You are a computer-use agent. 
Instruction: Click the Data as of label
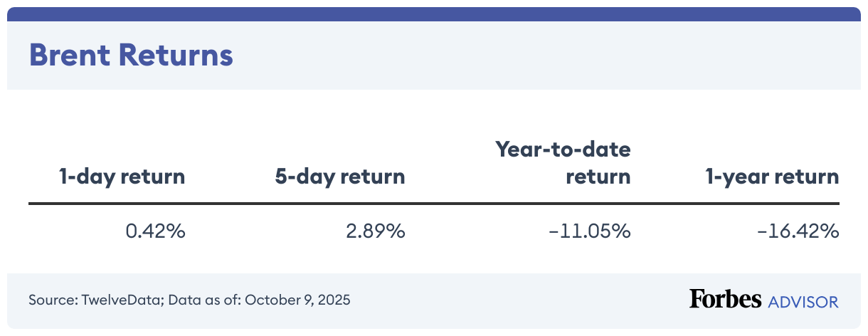[205, 300]
